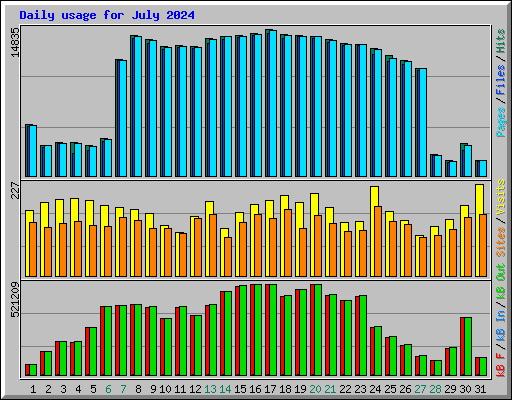This screenshot has width=512, height=400.
Task: Click the day 1 cyan pages bar
Action: coord(33,151)
